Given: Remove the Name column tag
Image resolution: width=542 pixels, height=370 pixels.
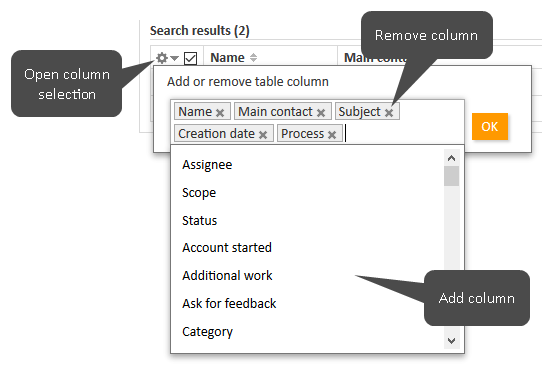Looking at the screenshot, I should coord(220,113).
